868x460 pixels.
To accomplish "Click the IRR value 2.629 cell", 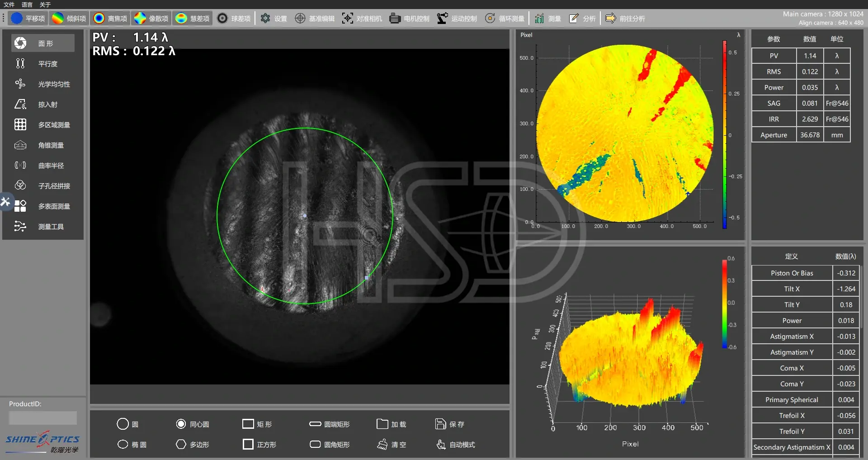I will 810,119.
